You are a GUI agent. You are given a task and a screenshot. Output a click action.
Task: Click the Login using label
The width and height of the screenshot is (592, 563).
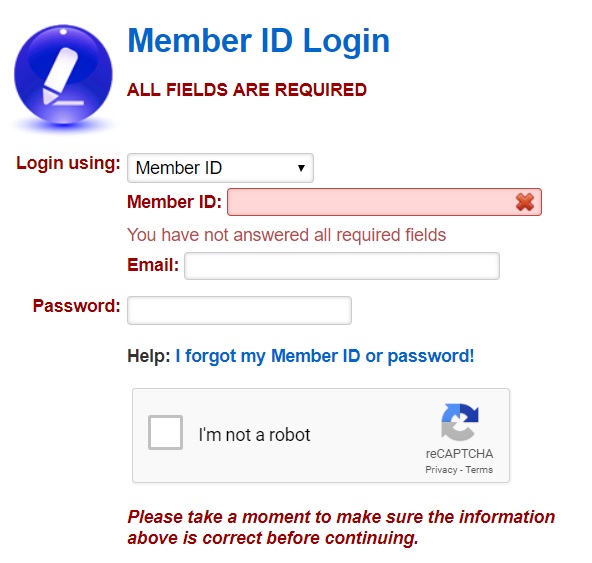click(68, 164)
